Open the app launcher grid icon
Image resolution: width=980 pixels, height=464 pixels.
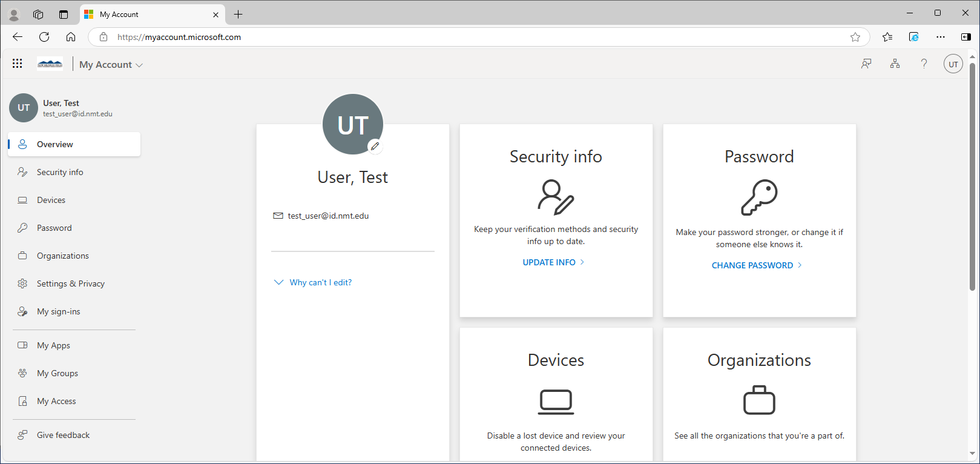(18, 64)
